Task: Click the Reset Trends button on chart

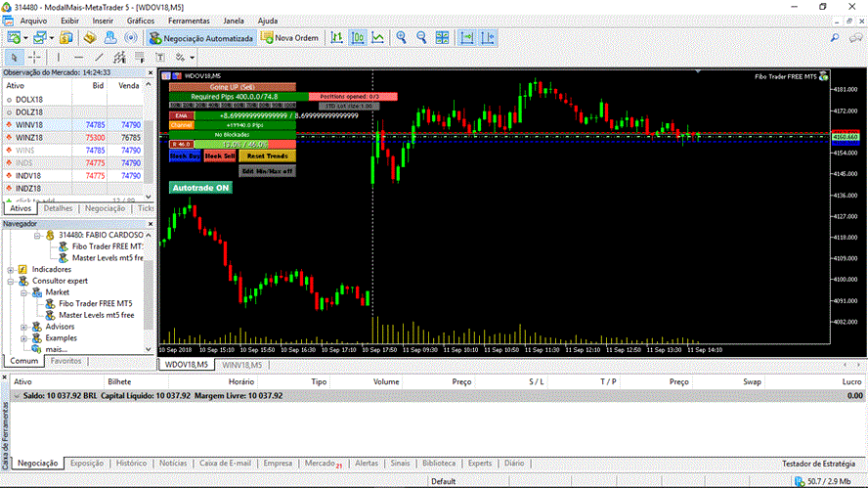Action: (x=268, y=156)
